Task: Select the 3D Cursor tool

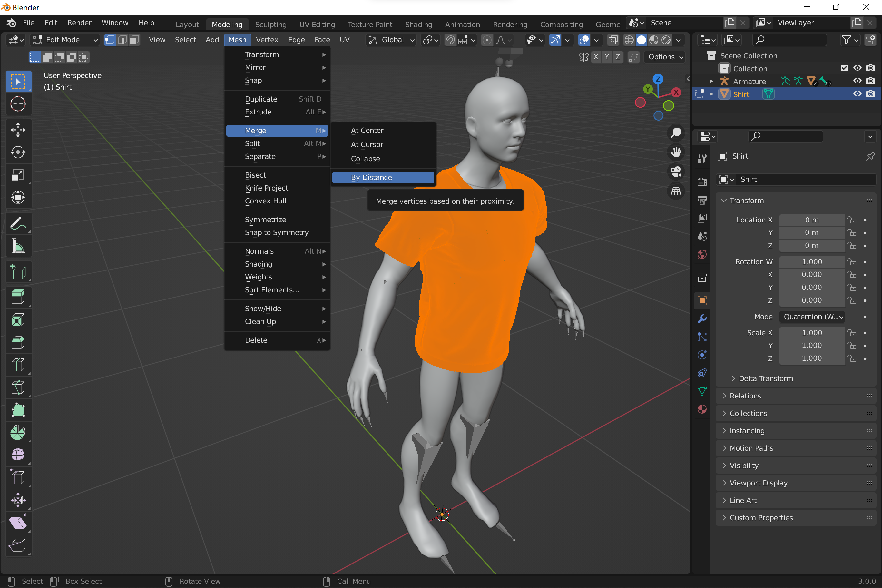Action: click(x=18, y=104)
